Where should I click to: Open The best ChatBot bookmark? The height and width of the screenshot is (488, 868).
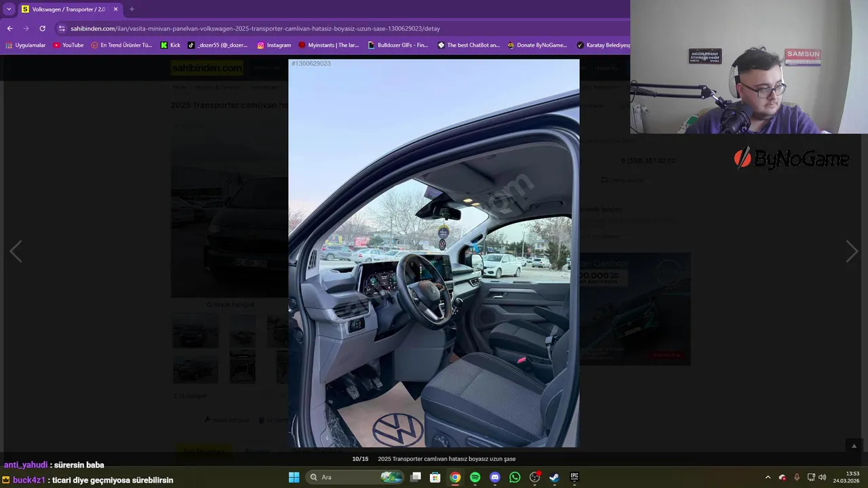click(x=469, y=45)
